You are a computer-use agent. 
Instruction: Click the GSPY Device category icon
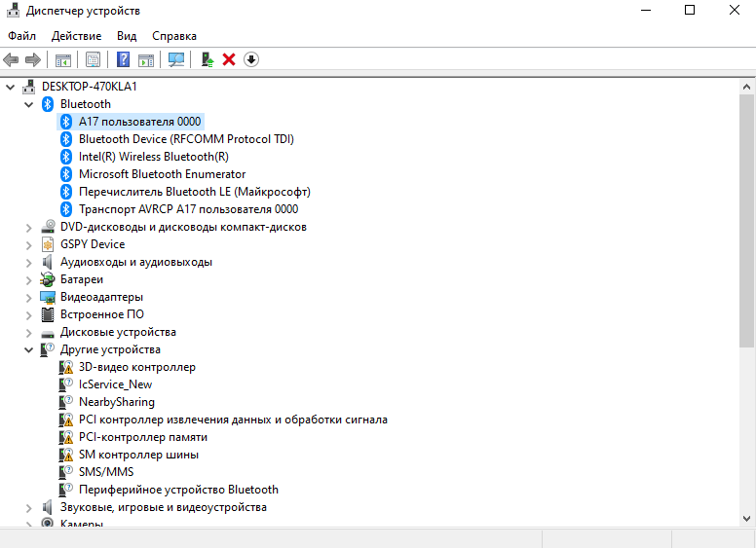[48, 244]
